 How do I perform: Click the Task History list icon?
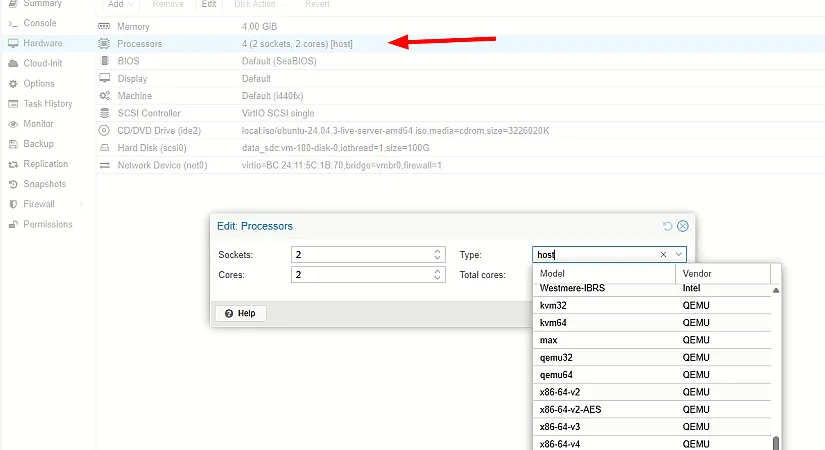tap(13, 104)
